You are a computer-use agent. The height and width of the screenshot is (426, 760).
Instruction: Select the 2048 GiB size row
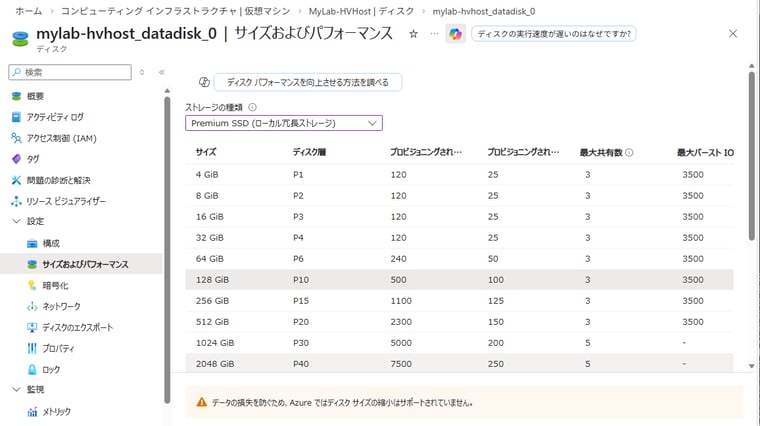[x=459, y=363]
